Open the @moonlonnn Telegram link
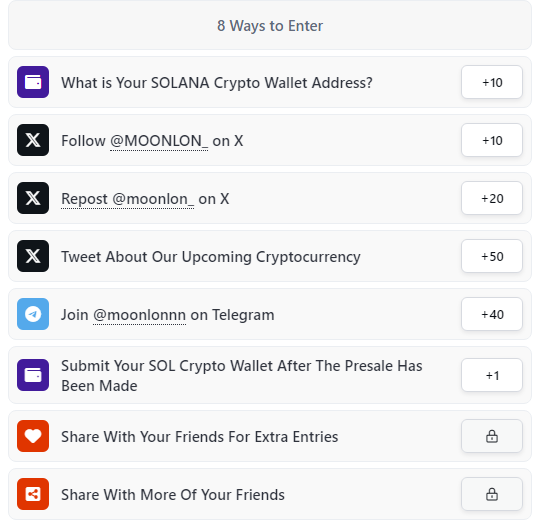540x526 pixels. [139, 315]
